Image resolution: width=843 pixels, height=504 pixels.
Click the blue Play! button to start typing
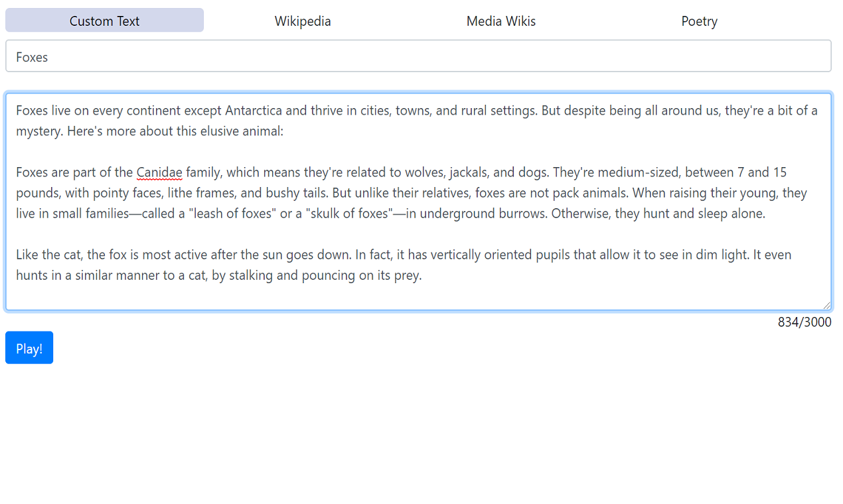click(x=29, y=347)
